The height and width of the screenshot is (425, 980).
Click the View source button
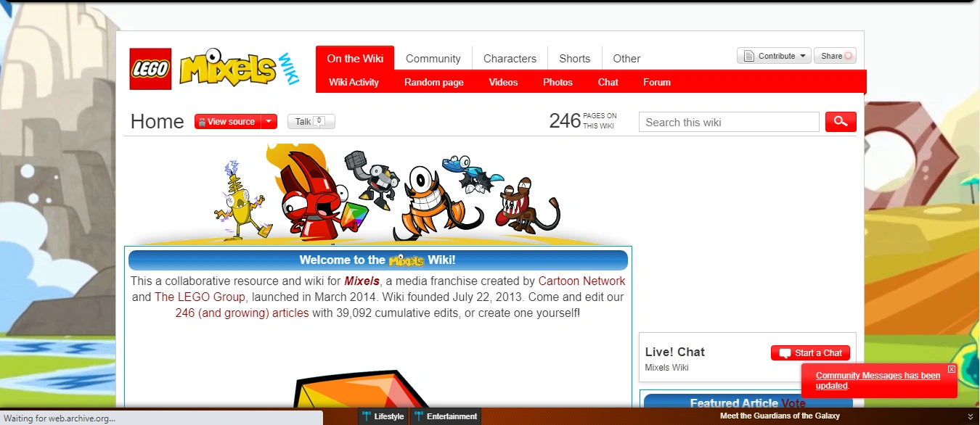click(x=228, y=122)
